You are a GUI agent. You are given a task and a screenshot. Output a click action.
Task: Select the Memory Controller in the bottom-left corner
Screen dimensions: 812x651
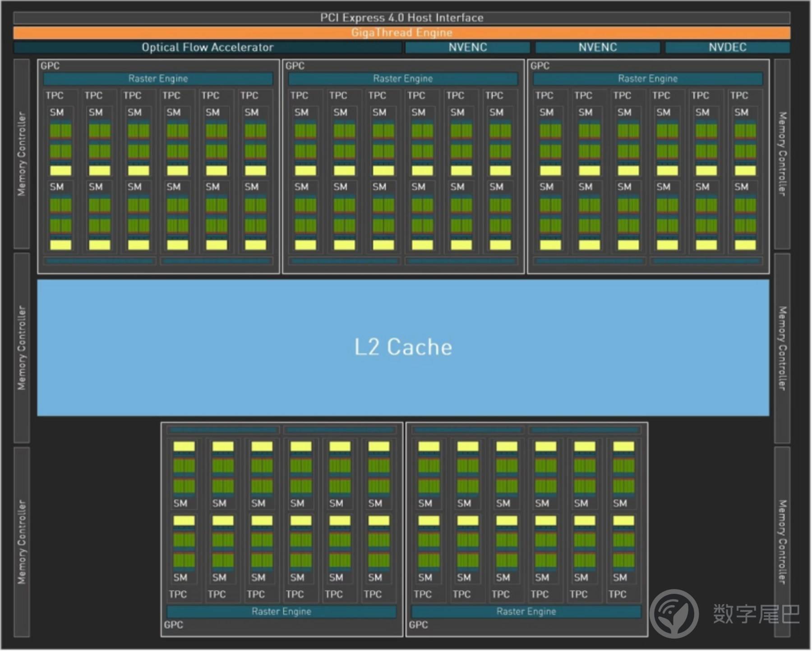(x=22, y=542)
